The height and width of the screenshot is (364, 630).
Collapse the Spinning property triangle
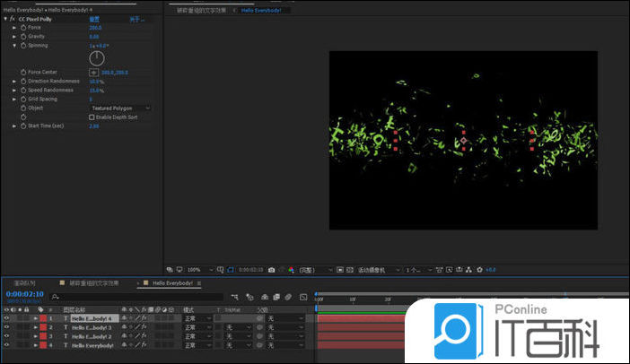[x=14, y=45]
